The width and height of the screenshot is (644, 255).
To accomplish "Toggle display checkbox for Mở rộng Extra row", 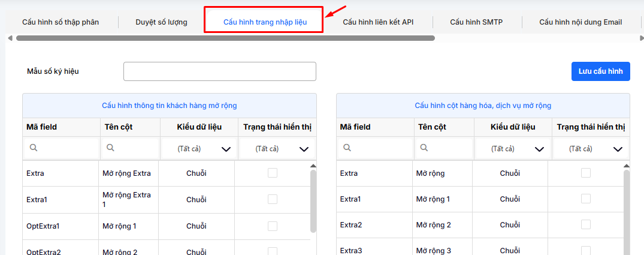I will click(x=273, y=173).
